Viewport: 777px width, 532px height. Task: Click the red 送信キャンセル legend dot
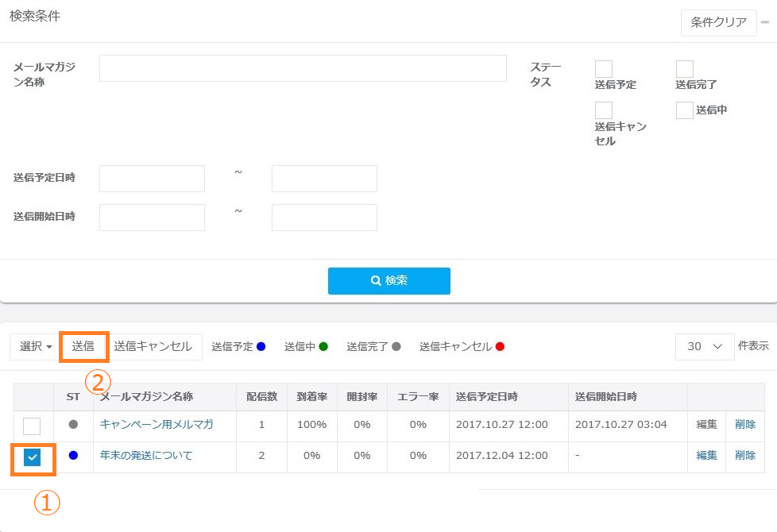coord(500,347)
